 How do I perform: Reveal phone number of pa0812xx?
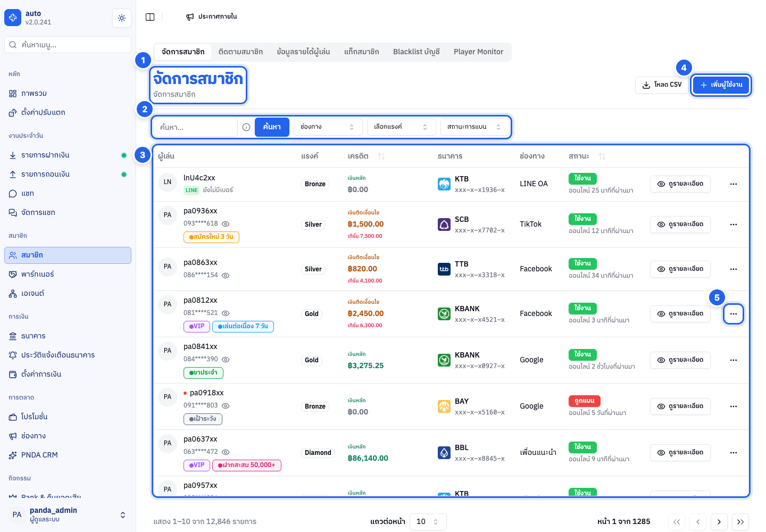pos(226,313)
